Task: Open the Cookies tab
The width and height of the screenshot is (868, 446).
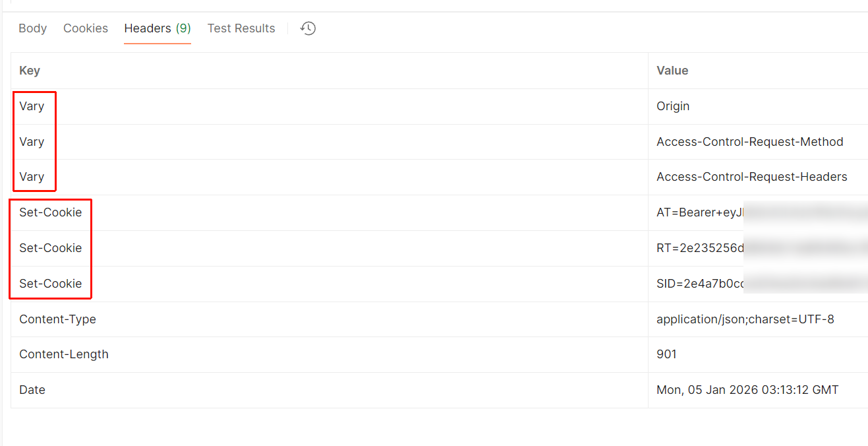Action: click(x=86, y=28)
